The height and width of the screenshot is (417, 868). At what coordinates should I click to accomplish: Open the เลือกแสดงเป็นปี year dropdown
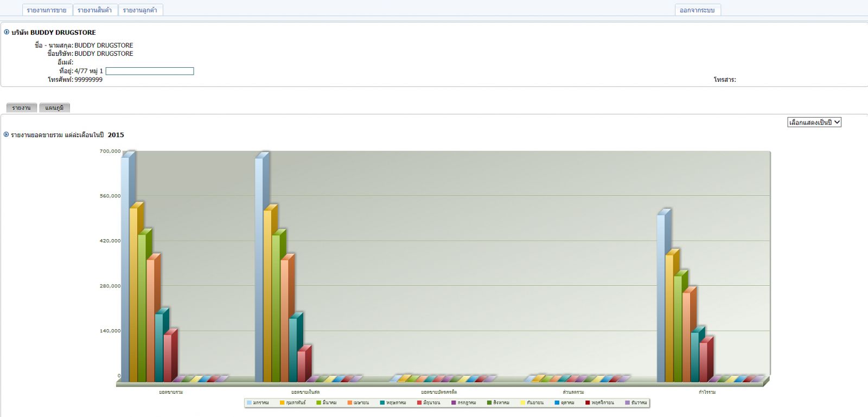point(814,123)
